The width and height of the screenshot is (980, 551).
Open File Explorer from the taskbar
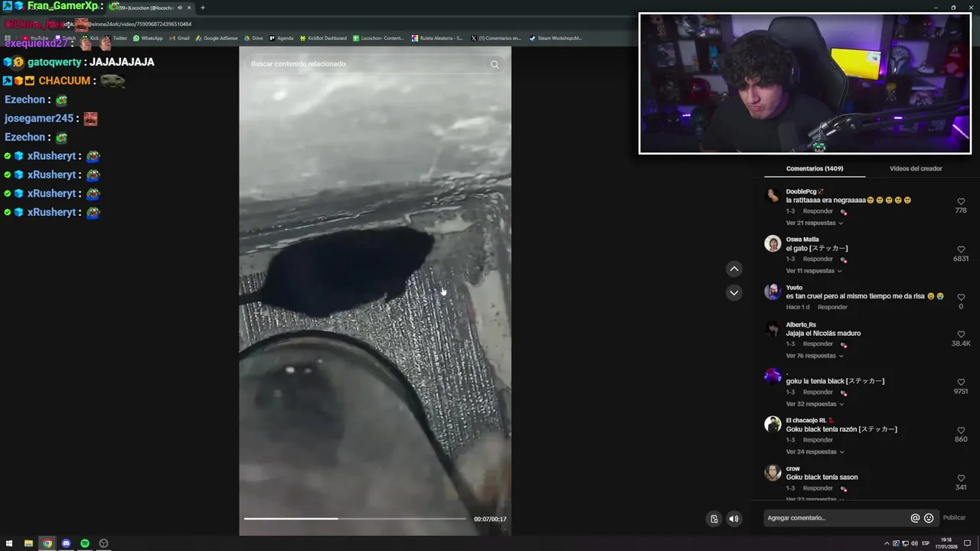(28, 543)
